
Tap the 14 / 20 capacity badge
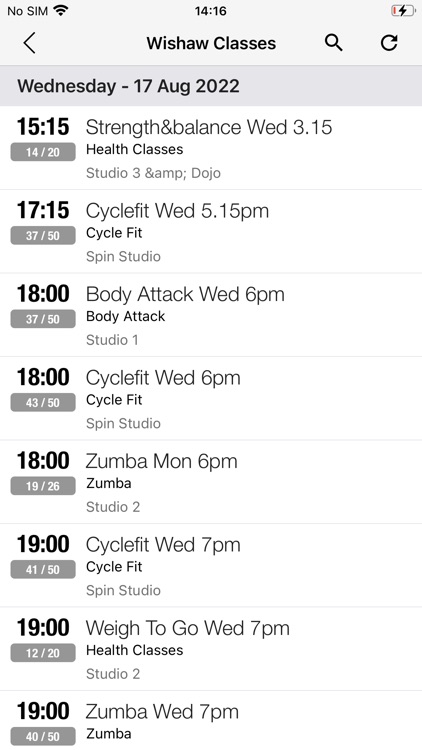43,152
